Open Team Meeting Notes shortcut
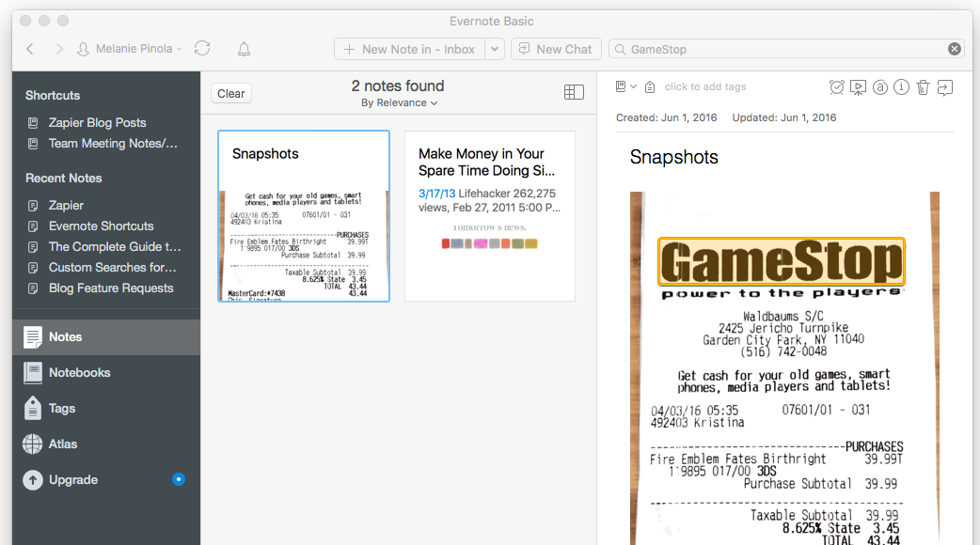Screen dimensions: 980x545 pyautogui.click(x=113, y=144)
